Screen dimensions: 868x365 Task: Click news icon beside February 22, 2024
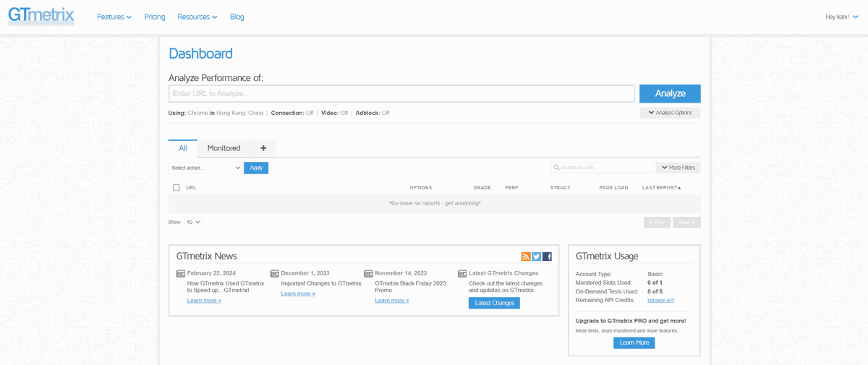pyautogui.click(x=181, y=274)
